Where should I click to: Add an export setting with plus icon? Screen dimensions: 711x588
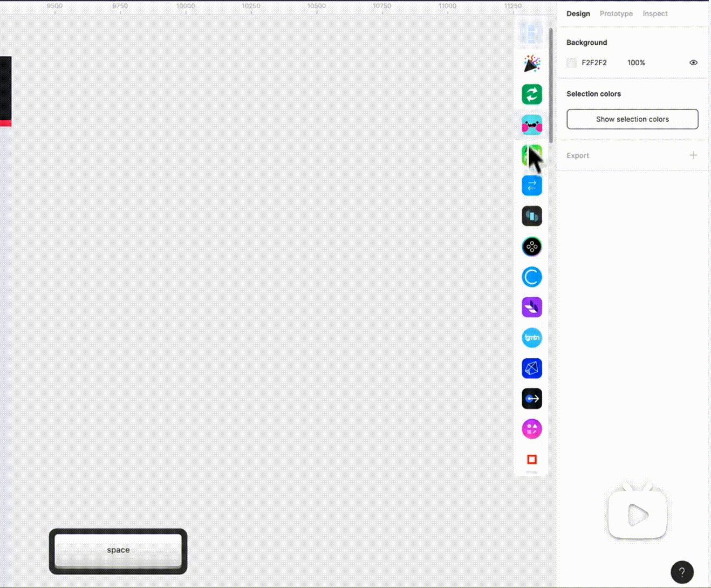[x=693, y=155]
